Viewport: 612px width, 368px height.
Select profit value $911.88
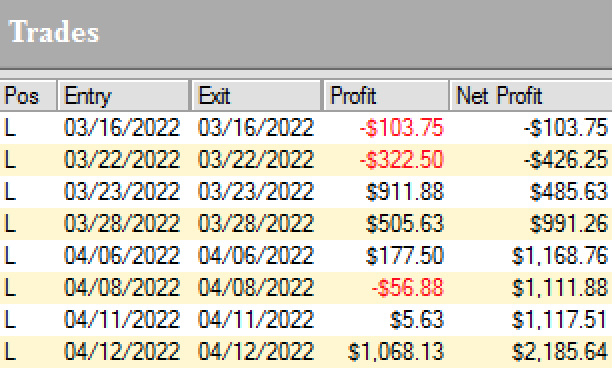coord(405,192)
